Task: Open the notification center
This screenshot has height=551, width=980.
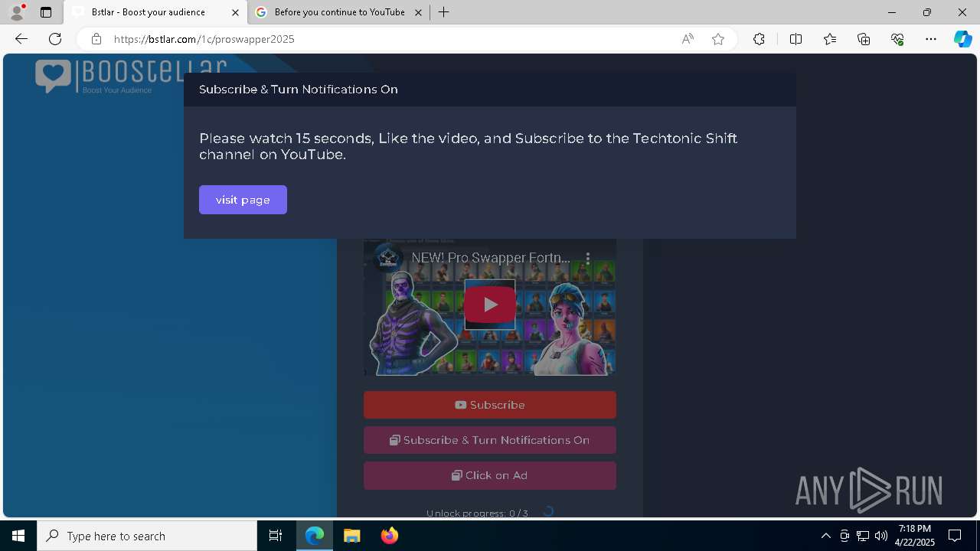Action: coord(955,536)
